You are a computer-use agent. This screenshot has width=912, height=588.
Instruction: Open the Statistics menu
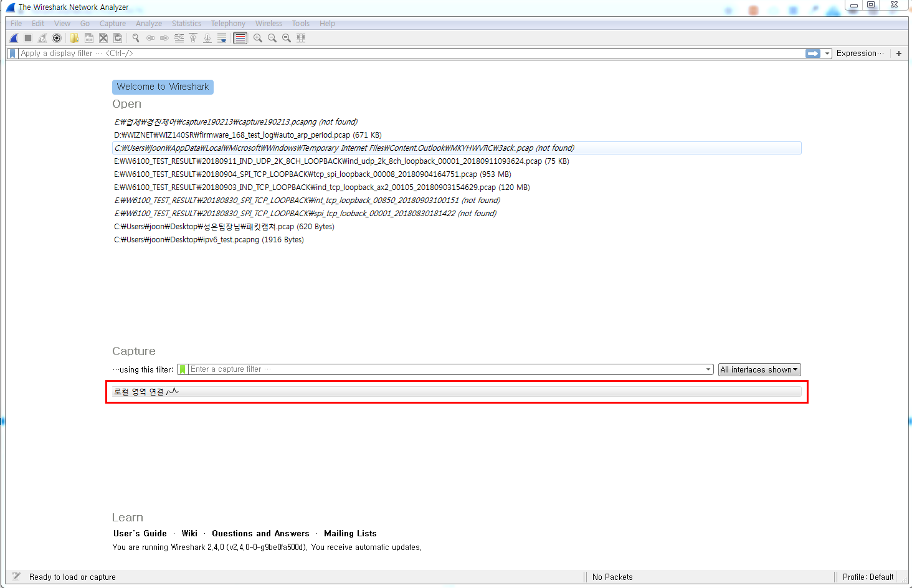click(x=186, y=24)
